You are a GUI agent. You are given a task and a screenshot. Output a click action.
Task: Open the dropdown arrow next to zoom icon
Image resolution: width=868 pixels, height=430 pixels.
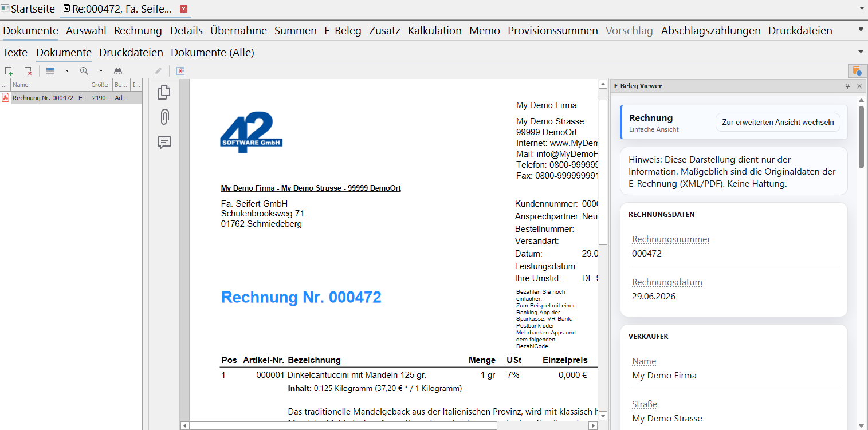tap(101, 71)
